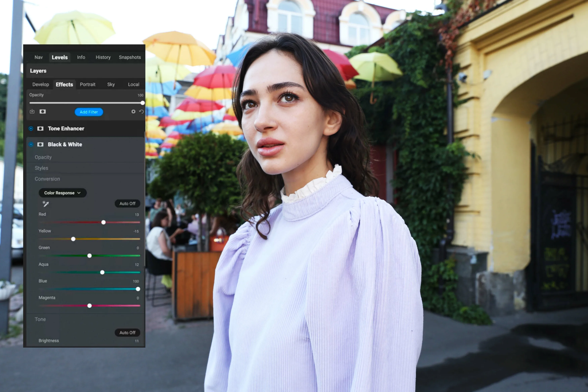Viewport: 588px width, 392px height.
Task: Click the save preset icon left of Add Filter
Action: 32,112
